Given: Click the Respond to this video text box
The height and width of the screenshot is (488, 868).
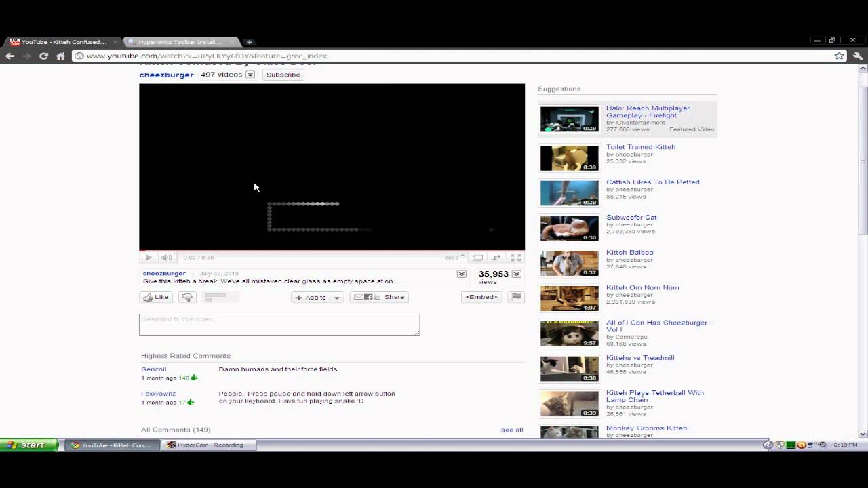Looking at the screenshot, I should [x=279, y=325].
